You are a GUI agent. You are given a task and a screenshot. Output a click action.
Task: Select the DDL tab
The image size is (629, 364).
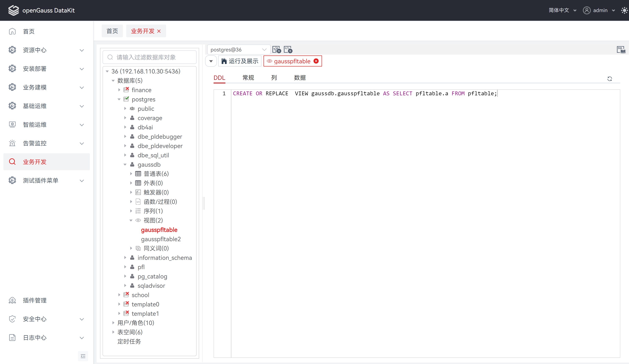(219, 78)
